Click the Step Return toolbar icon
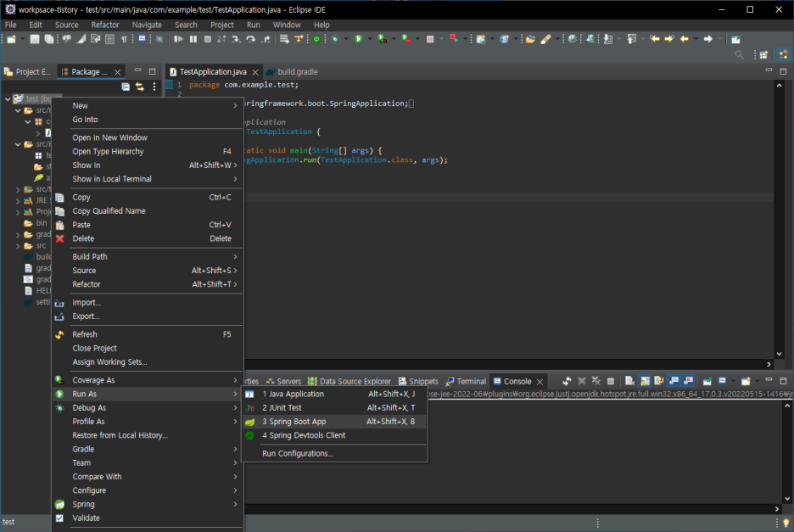Screen dimensions: 794x532 [x=266, y=39]
